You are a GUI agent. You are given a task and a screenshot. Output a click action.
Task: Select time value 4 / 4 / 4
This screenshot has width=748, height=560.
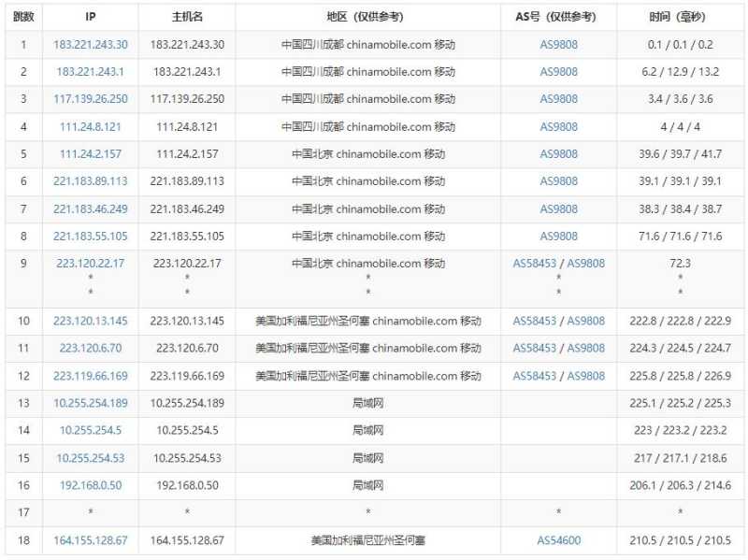[681, 127]
